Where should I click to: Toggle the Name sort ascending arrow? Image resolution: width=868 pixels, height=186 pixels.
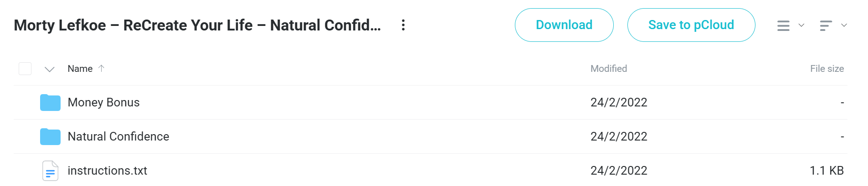coord(101,68)
